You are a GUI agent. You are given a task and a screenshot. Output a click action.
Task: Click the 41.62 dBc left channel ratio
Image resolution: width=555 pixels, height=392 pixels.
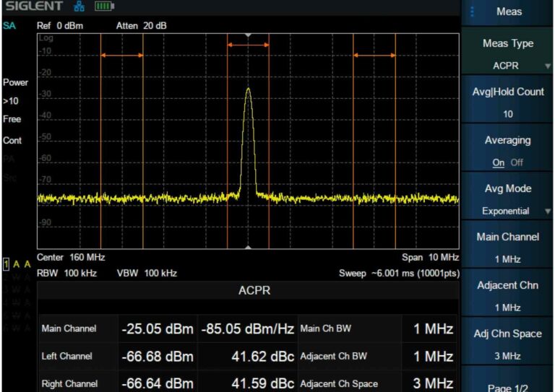(262, 357)
